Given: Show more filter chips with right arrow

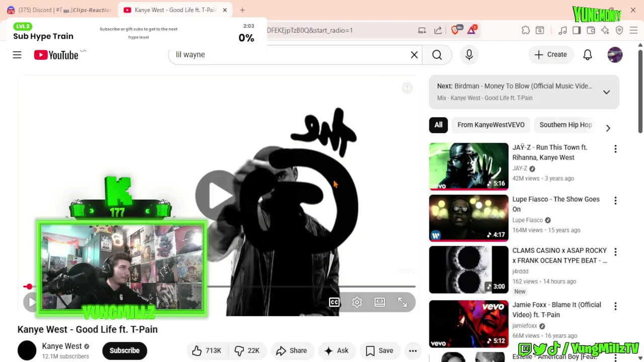Looking at the screenshot, I should 608,128.
